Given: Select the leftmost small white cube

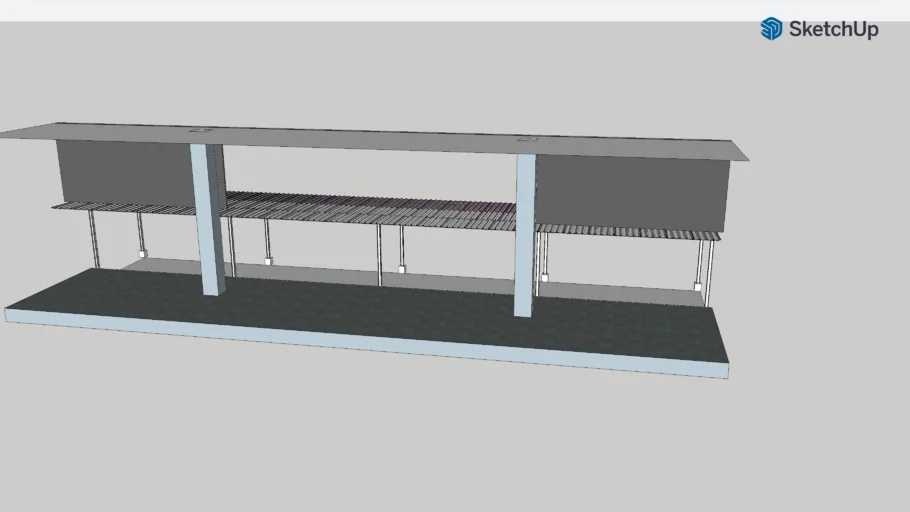Looking at the screenshot, I should coord(142,253).
